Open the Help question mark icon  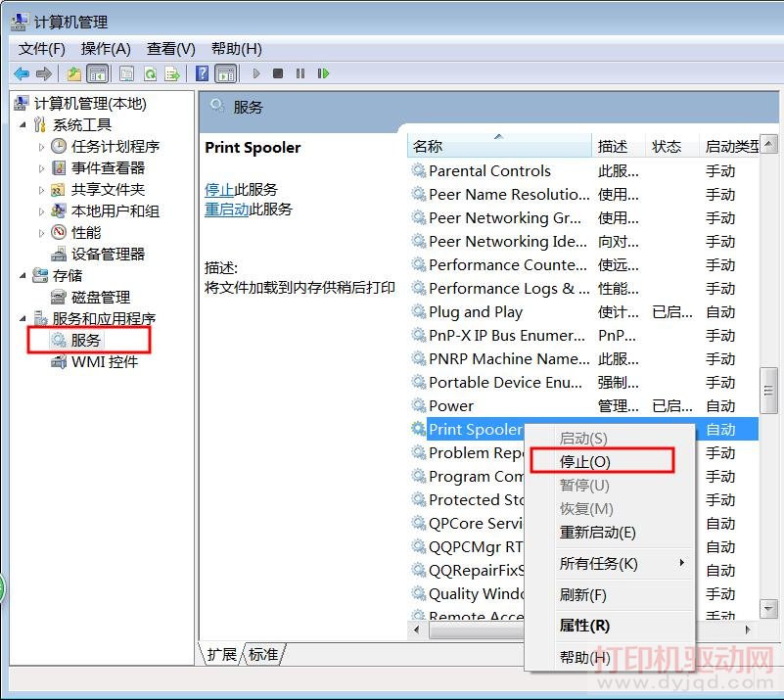pos(202,74)
